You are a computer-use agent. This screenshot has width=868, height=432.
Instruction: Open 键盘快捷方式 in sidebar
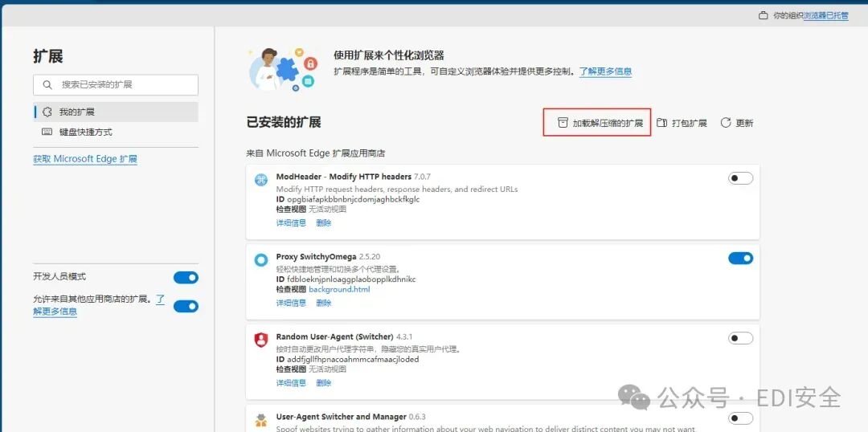tap(116, 132)
